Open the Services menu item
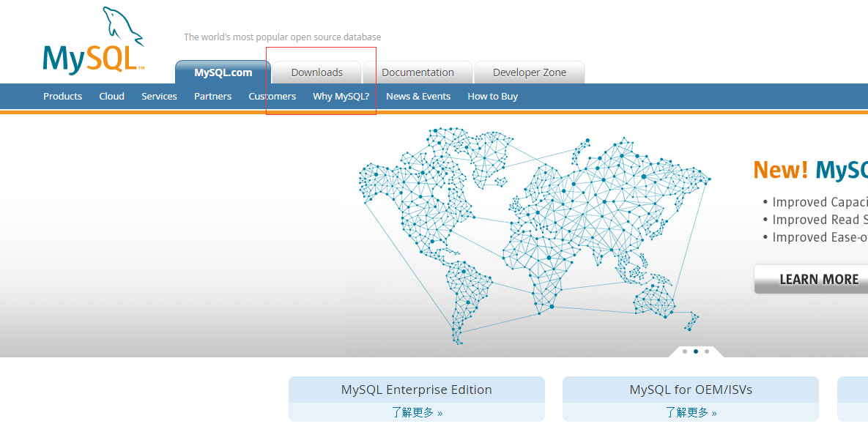 [x=159, y=96]
